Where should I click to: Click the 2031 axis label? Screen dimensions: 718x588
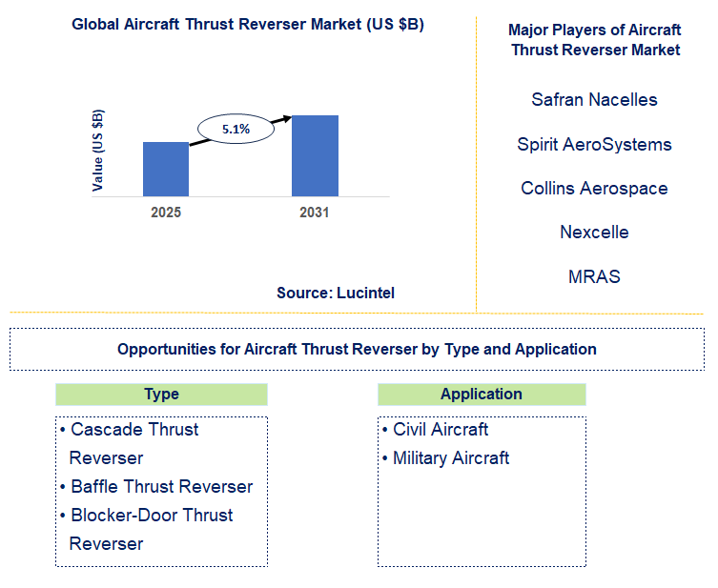click(314, 213)
